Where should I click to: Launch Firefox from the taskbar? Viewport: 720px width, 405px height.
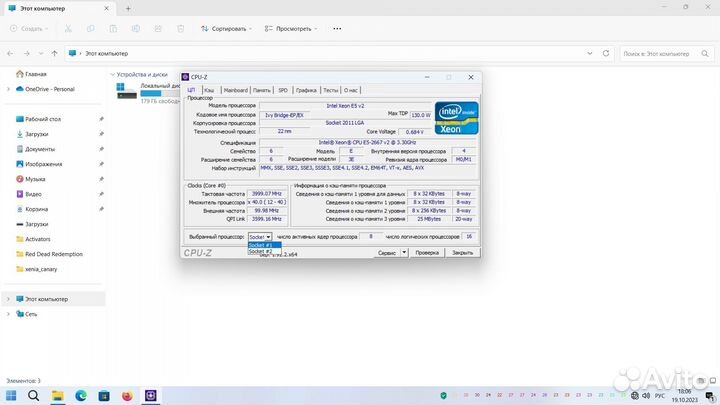127,395
